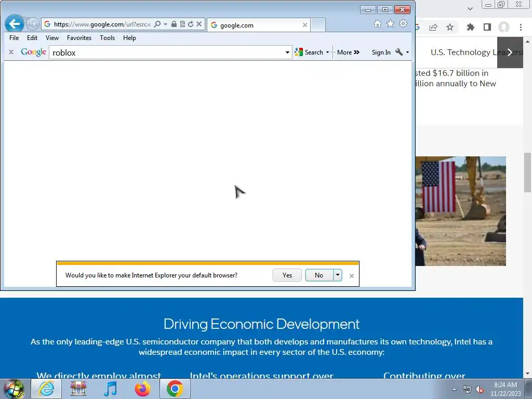Click the Internet Explorer forward arrow button
This screenshot has width=532, height=399.
pyautogui.click(x=33, y=24)
